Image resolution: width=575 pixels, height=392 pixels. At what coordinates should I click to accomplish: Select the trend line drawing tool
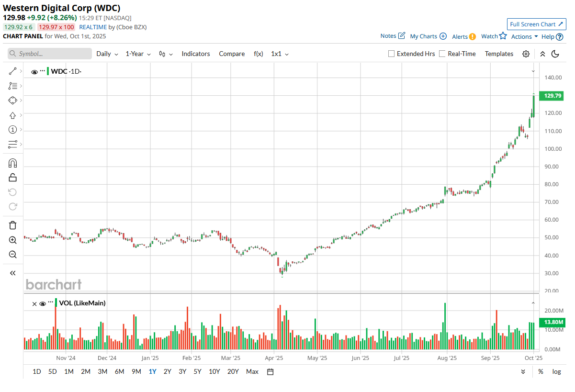coord(13,71)
